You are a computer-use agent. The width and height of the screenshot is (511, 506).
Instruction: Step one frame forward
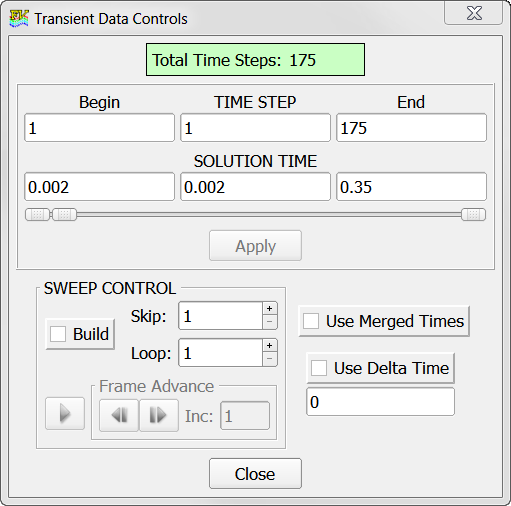pyautogui.click(x=158, y=415)
